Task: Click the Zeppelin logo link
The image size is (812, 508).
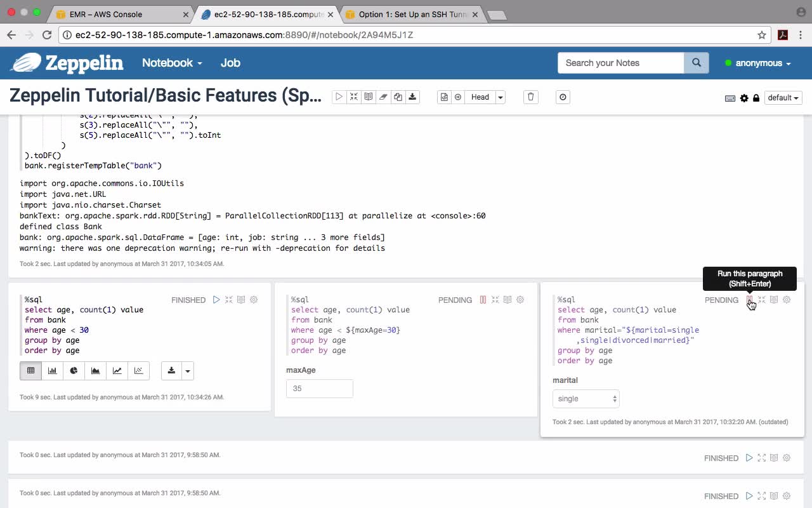Action: (x=68, y=63)
